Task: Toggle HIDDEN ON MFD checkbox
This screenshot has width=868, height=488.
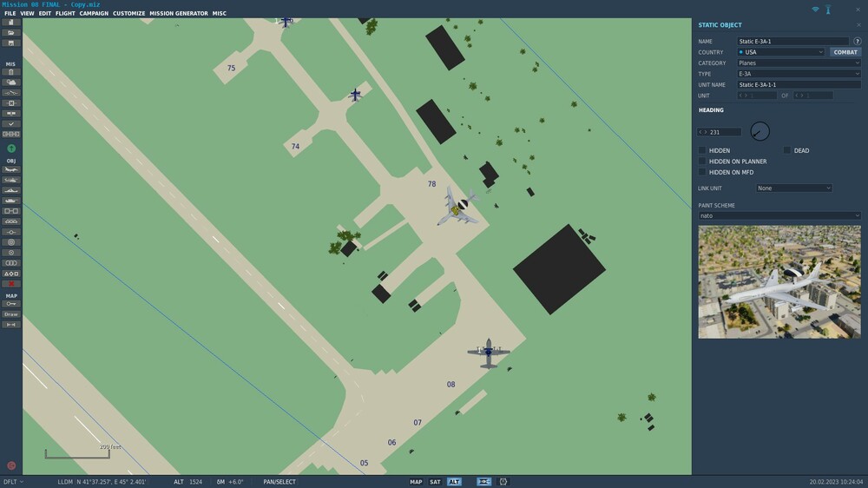Action: [702, 172]
